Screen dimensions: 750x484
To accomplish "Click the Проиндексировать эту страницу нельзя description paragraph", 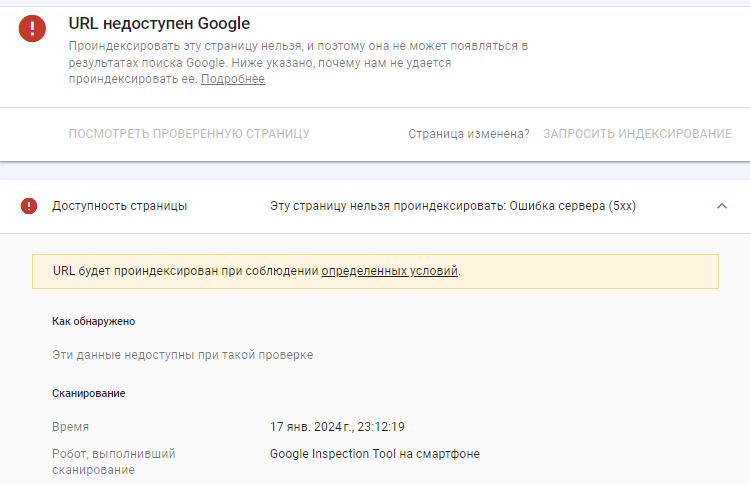I will [298, 63].
